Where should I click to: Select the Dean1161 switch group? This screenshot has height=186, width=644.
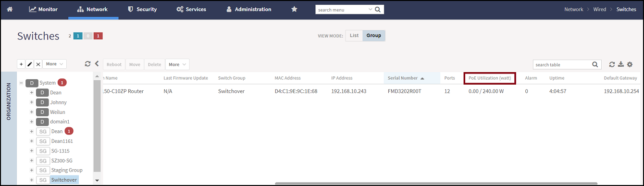point(62,141)
